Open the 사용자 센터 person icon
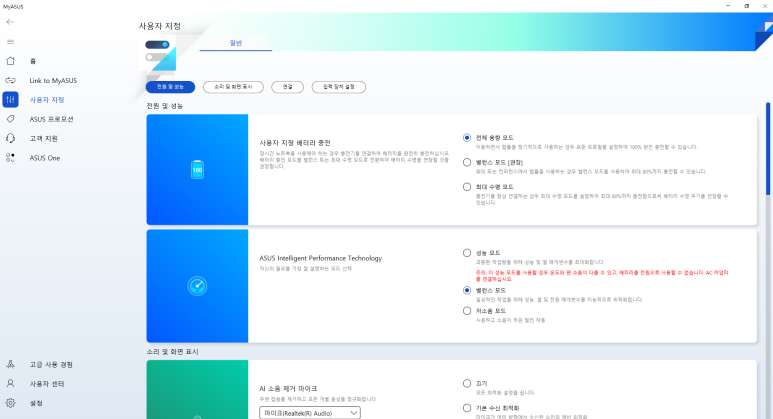Screen dimensions: 773x419 (x=10, y=384)
